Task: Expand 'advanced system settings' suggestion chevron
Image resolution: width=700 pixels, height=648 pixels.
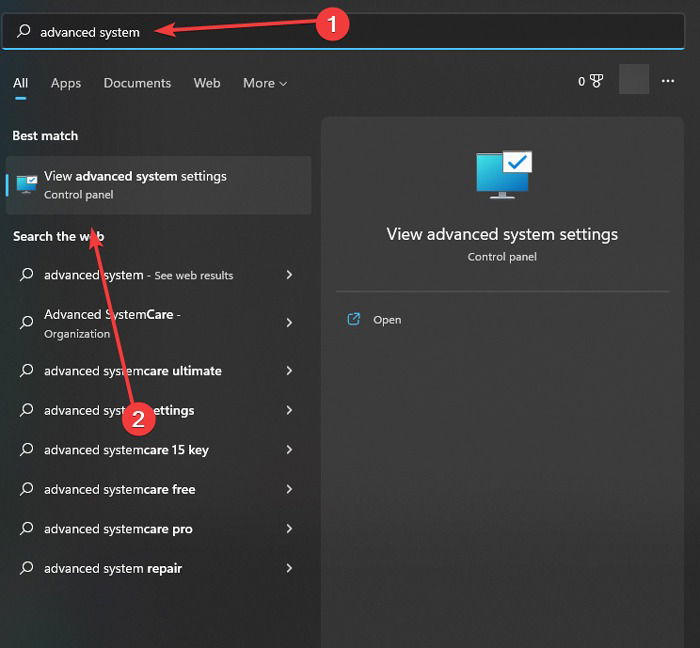Action: 289,410
